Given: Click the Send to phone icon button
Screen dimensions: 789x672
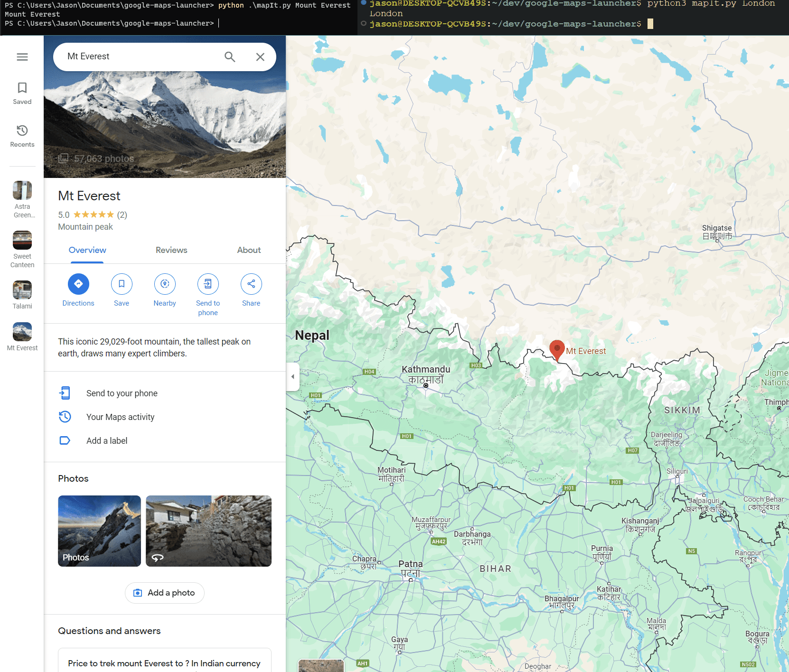Looking at the screenshot, I should tap(208, 284).
